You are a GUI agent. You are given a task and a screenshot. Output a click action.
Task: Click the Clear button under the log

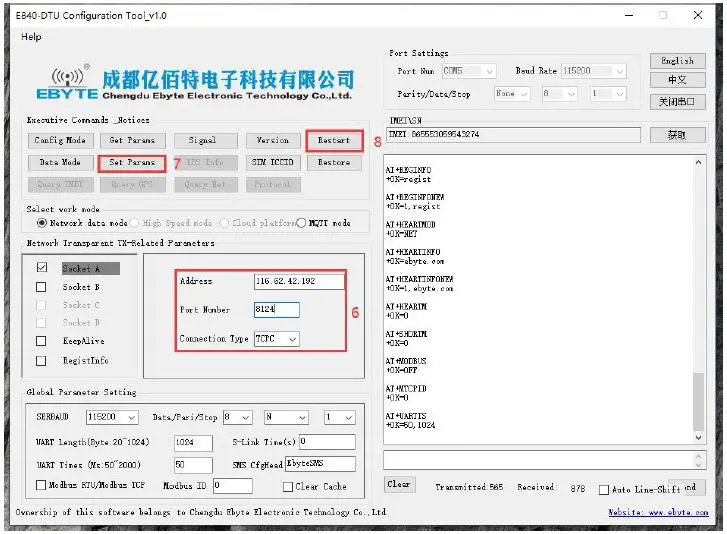point(399,484)
